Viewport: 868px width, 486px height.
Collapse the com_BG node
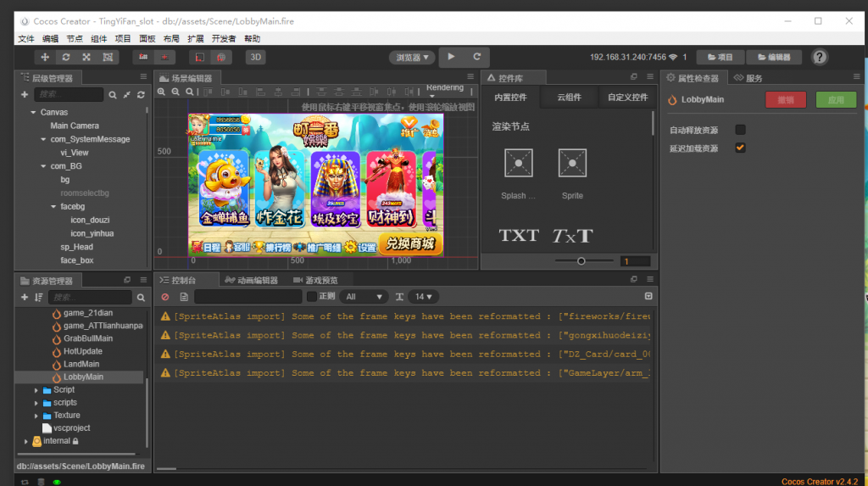[43, 166]
